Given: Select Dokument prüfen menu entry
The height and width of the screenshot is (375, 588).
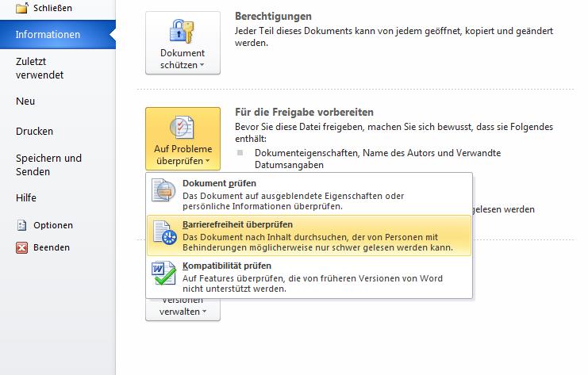Looking at the screenshot, I should pos(309,194).
